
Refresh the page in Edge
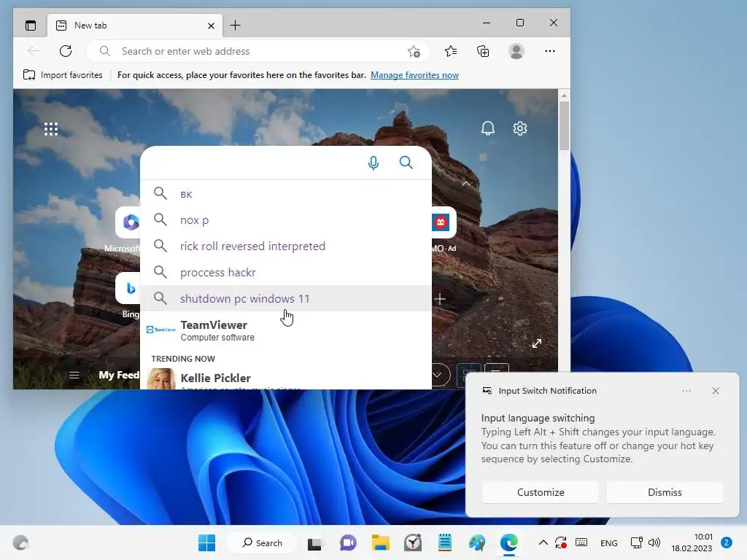tap(66, 51)
